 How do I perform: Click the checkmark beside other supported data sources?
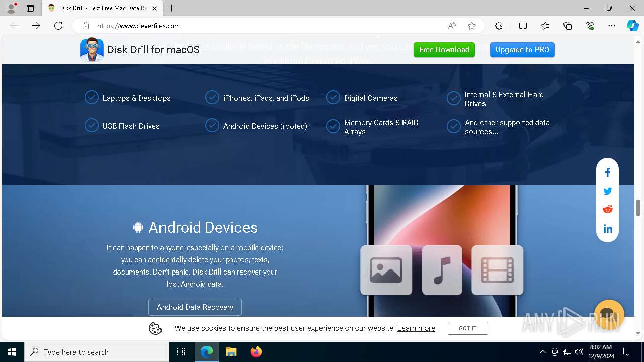pyautogui.click(x=454, y=126)
